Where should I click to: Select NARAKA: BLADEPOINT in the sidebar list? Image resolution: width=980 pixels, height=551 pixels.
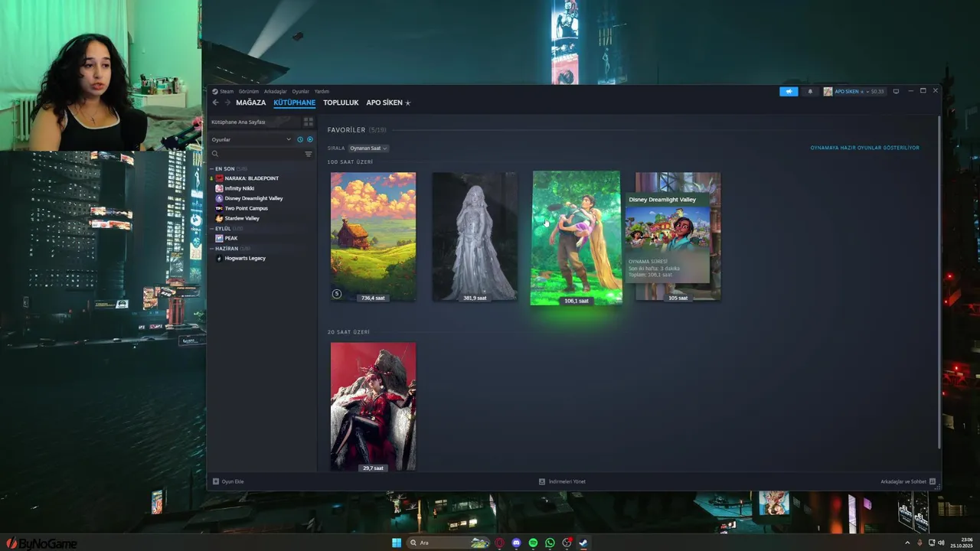(x=252, y=178)
